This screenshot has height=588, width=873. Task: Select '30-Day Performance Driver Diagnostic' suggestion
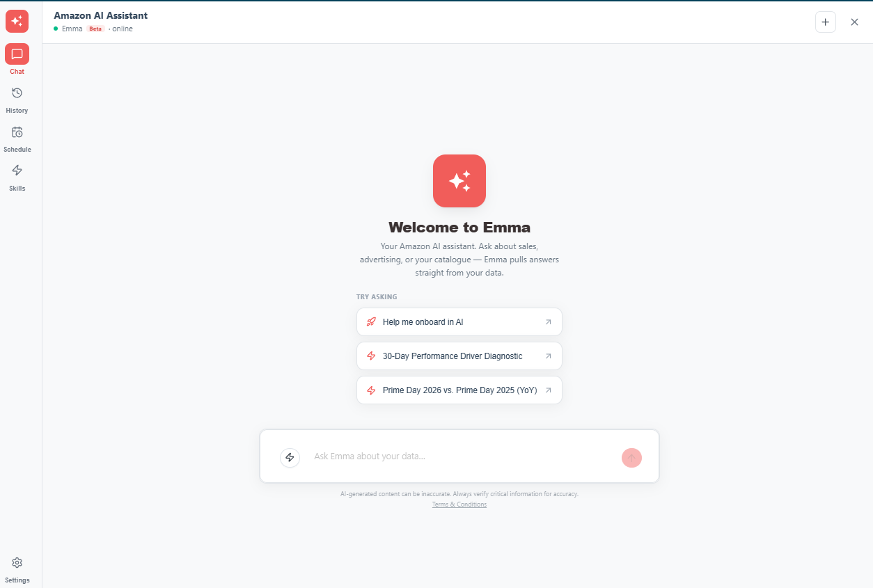[x=459, y=356]
